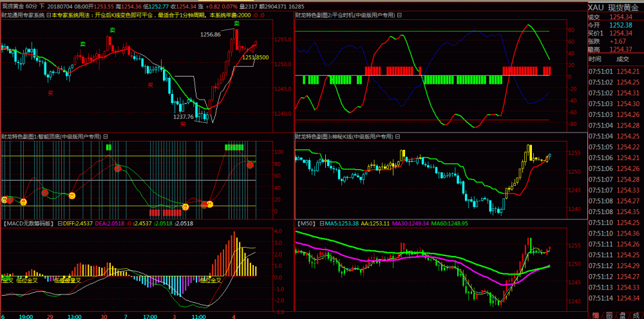The width and height of the screenshot is (644, 319).
Task: Click the yellow 1251.8500 price label
Action: point(256,57)
